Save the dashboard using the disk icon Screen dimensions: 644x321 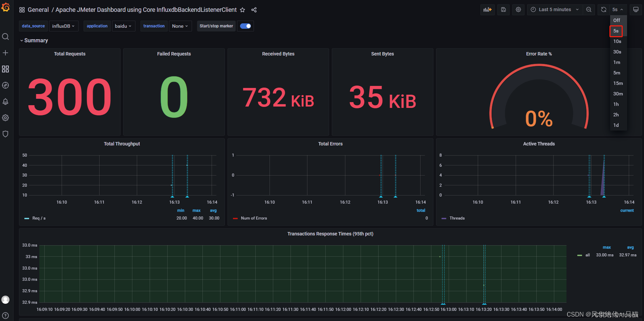point(503,9)
